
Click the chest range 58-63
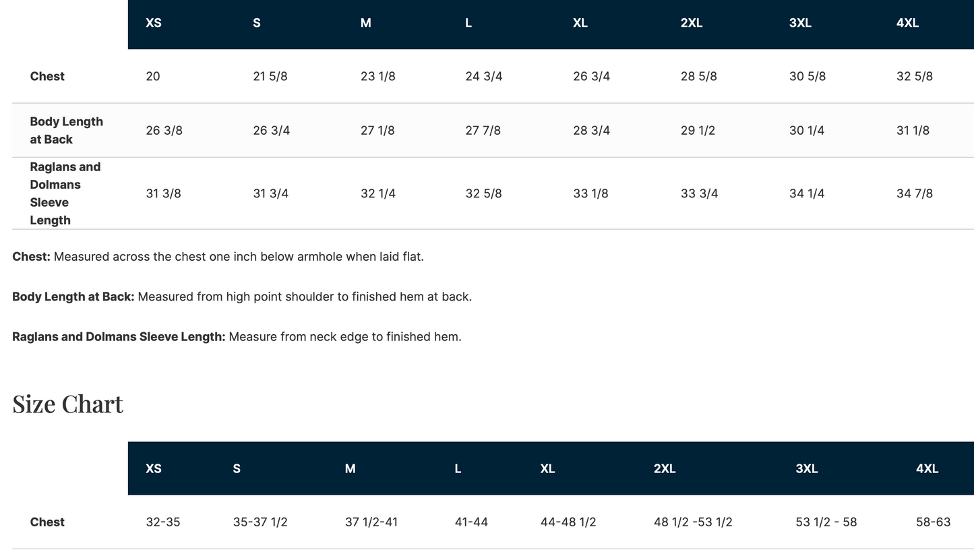click(x=933, y=522)
